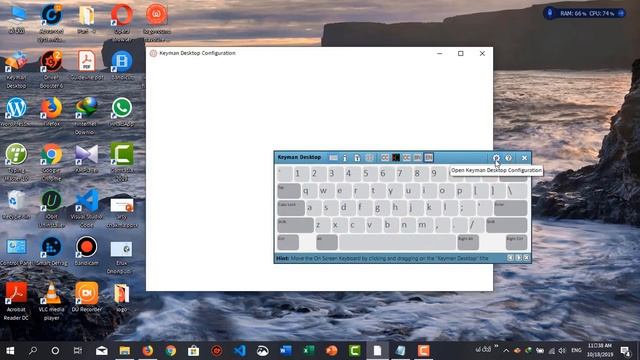Screen dimensions: 640x360
Task: Tap the left Shift key on on-screen keyboard
Action: (295, 225)
